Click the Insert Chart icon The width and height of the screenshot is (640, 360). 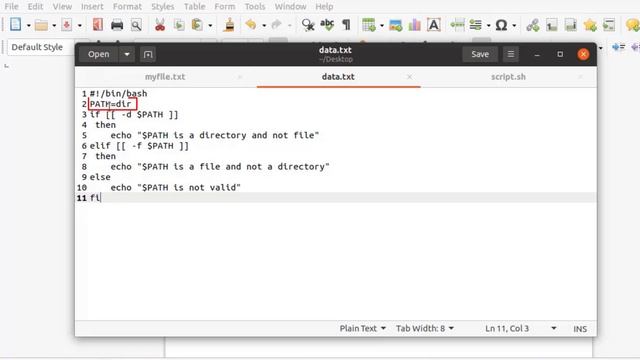414,25
